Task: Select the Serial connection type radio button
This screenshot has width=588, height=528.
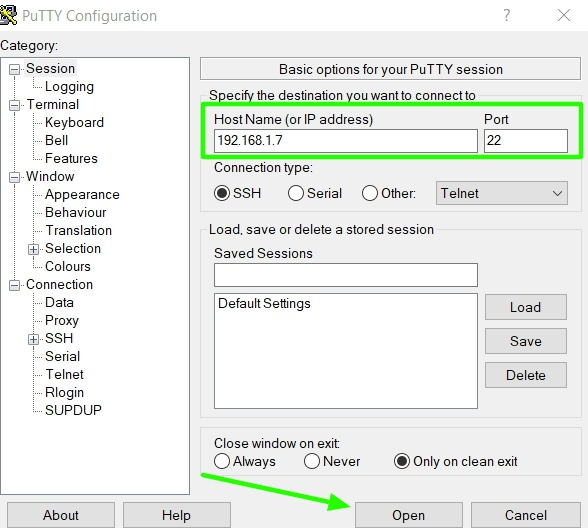Action: [x=296, y=193]
